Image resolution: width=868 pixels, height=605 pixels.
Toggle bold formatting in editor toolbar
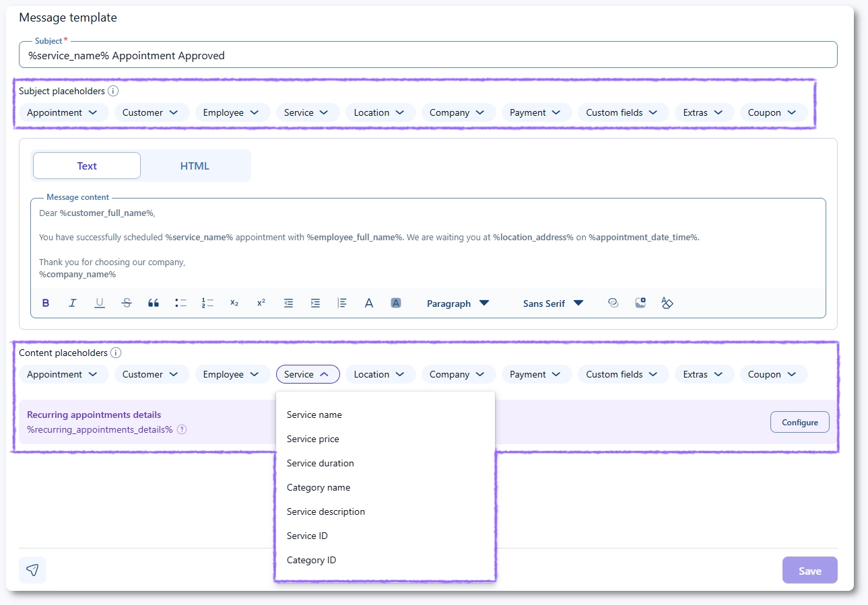click(x=46, y=304)
